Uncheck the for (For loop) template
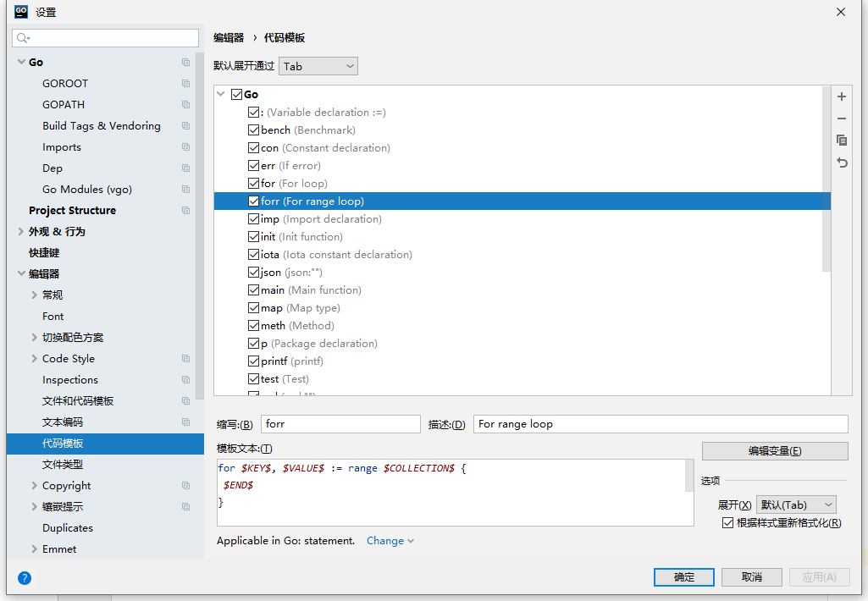 point(253,183)
